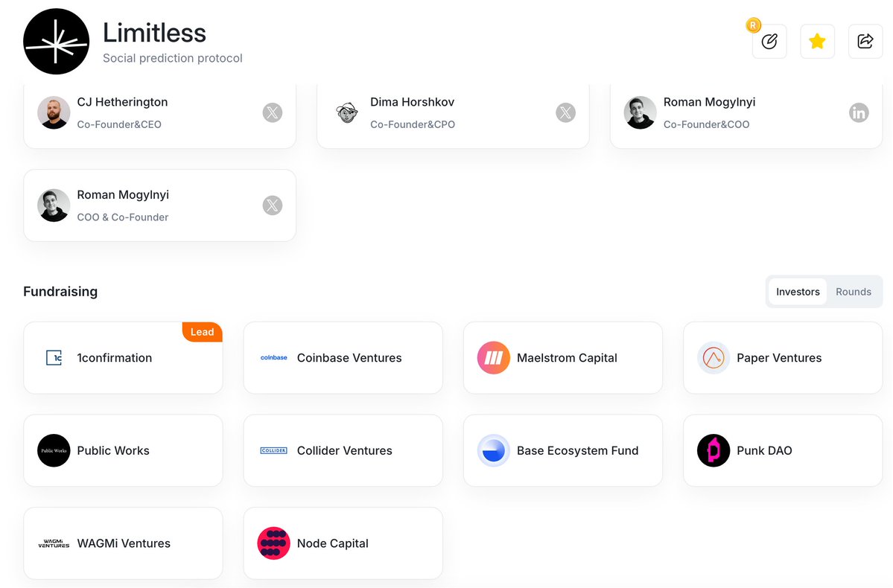
Task: Open the WAGMi Ventures investor card
Action: [x=123, y=543]
